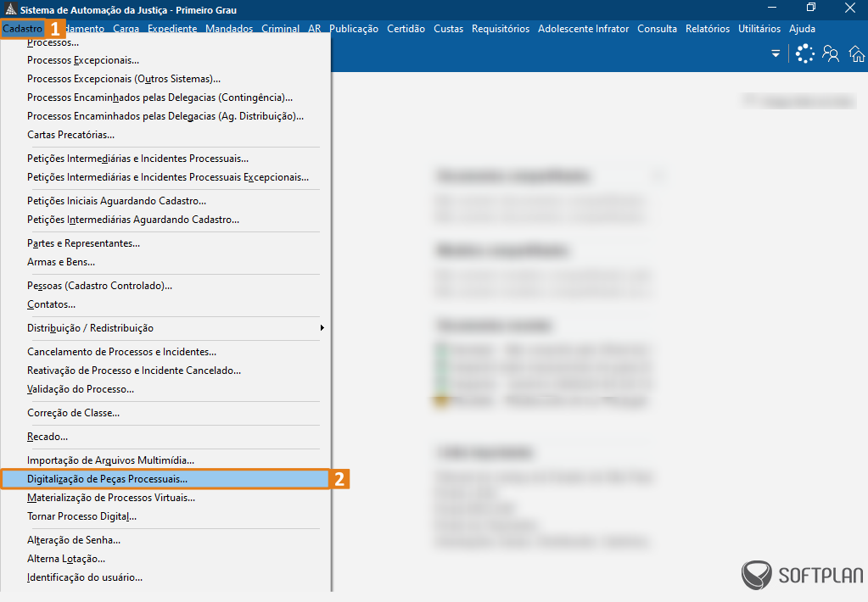Select Armas e Bens...
Screen dimensions: 868x602
[61, 262]
